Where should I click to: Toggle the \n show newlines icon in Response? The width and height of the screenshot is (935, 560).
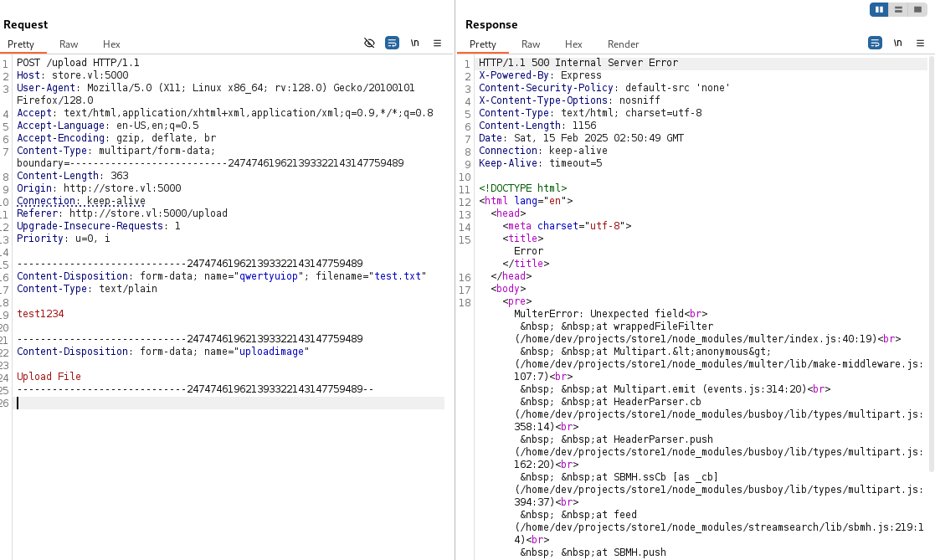click(897, 43)
